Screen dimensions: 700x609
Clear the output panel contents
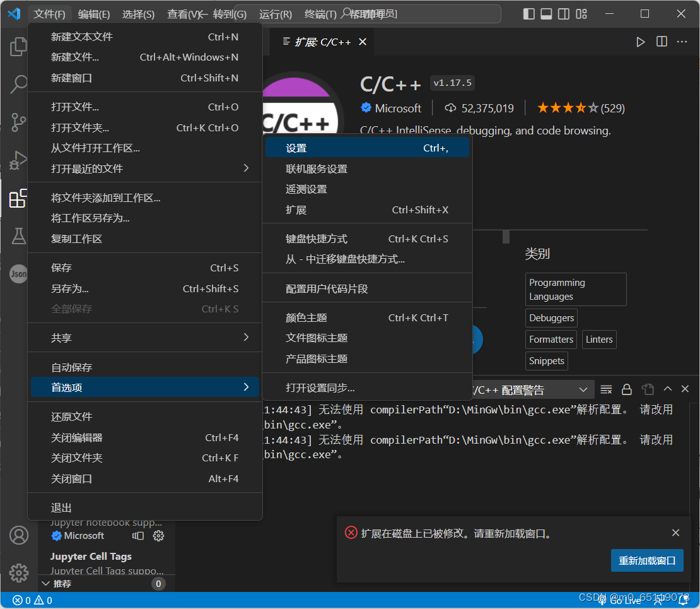coord(606,389)
